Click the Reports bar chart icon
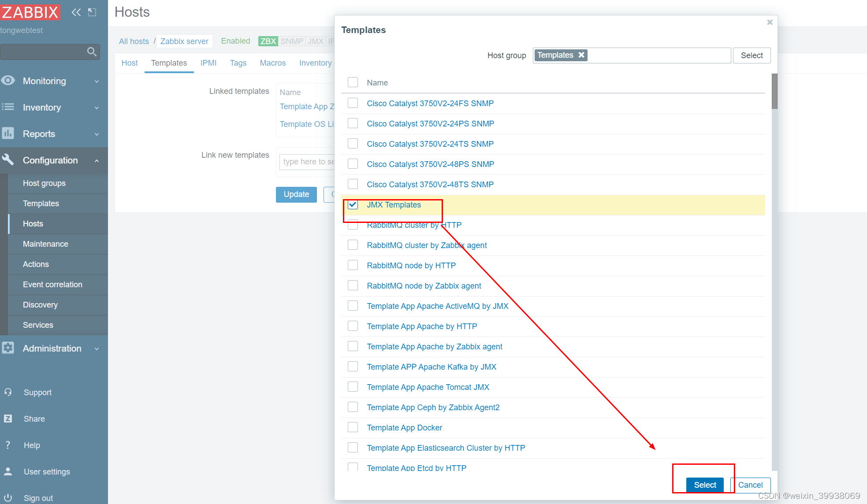The image size is (867, 504). coord(8,133)
